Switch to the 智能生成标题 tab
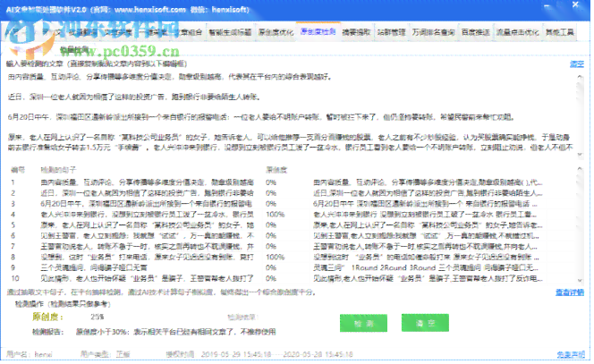This screenshot has height=364, width=594. pyautogui.click(x=230, y=32)
